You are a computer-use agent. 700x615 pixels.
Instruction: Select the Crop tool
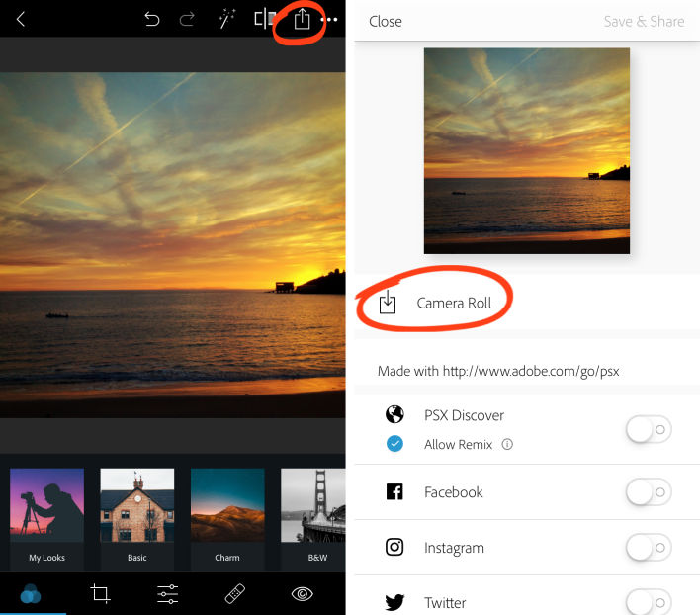click(100, 593)
